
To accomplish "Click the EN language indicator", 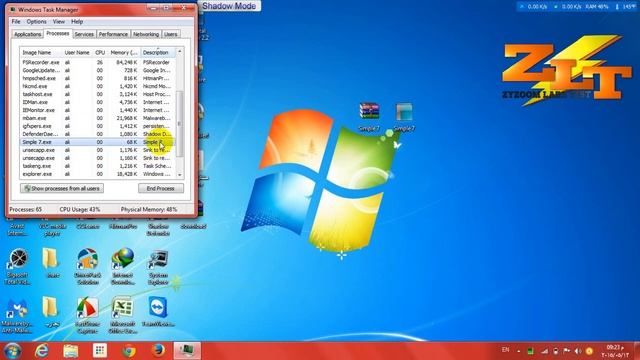I will (505, 350).
